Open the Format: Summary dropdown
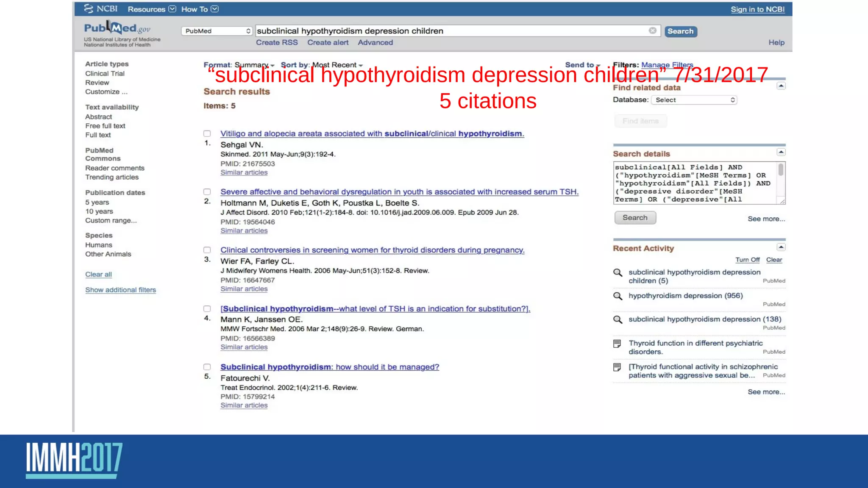 click(239, 65)
